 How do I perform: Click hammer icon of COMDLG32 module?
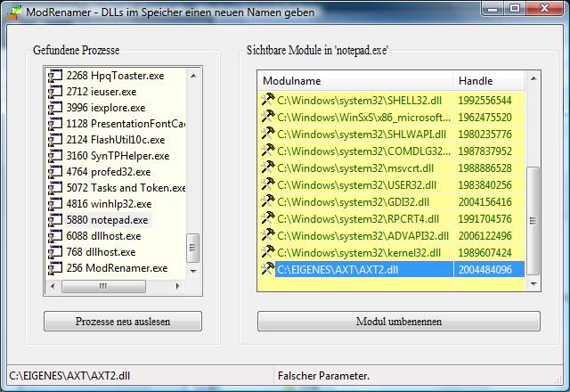(x=268, y=151)
